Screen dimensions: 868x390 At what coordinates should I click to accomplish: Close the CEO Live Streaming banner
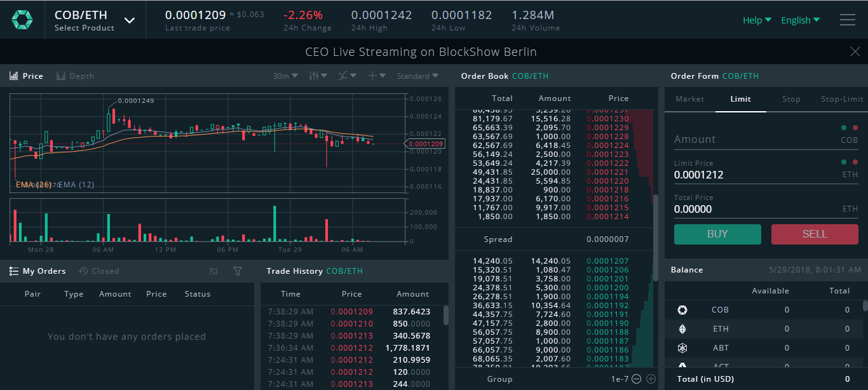[855, 51]
